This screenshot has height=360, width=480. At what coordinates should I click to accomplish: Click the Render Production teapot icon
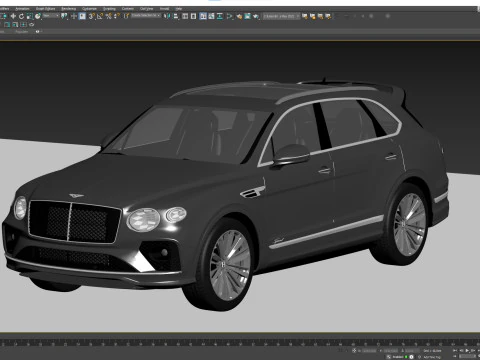(x=256, y=16)
